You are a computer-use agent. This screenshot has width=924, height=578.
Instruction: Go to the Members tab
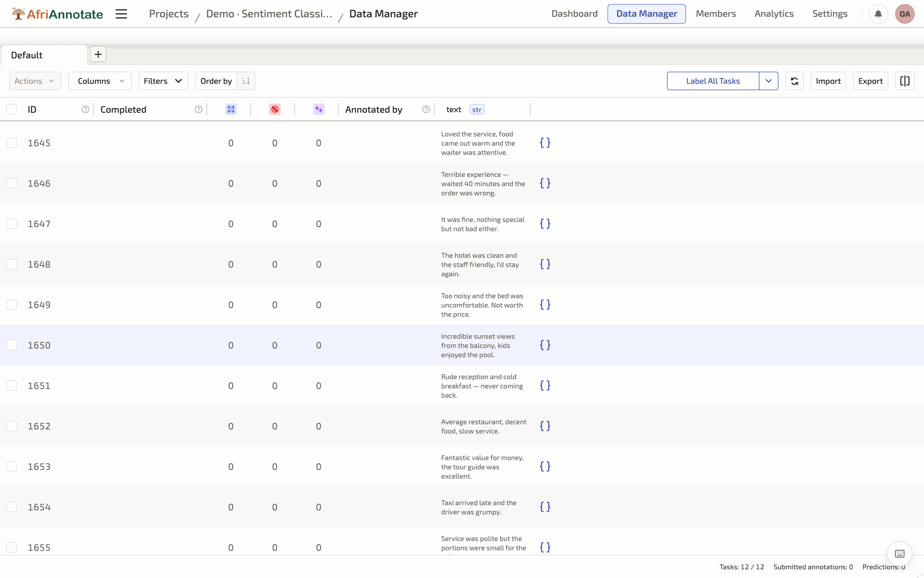tap(716, 14)
